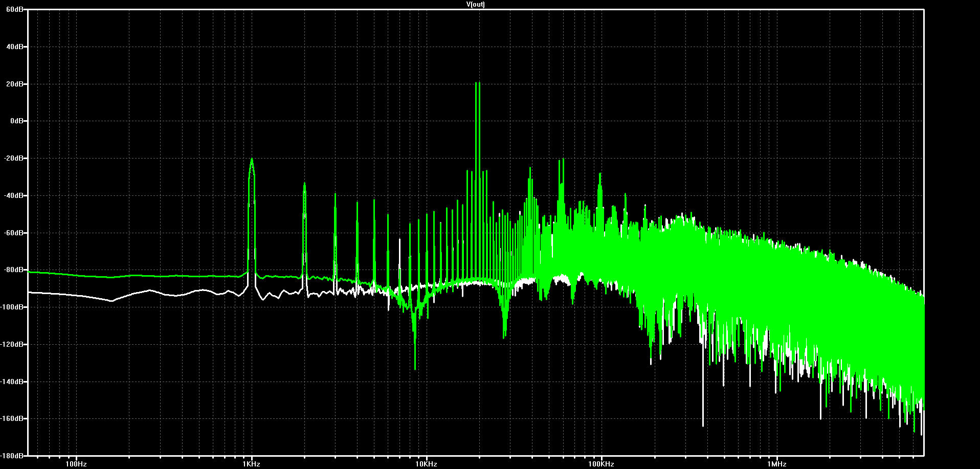Click the -40dB axis label

pyautogui.click(x=13, y=196)
